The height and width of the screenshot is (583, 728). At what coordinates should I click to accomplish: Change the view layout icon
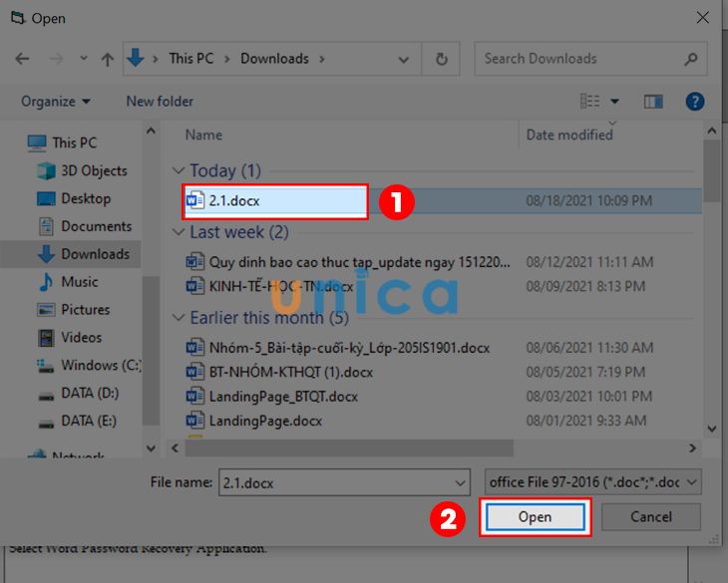coord(589,101)
